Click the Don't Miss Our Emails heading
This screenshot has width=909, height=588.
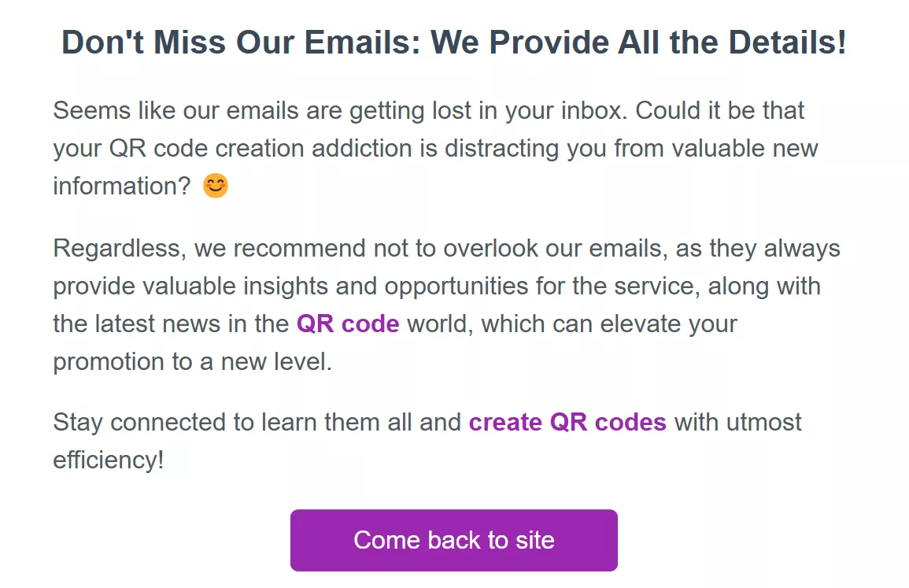pyautogui.click(x=454, y=43)
